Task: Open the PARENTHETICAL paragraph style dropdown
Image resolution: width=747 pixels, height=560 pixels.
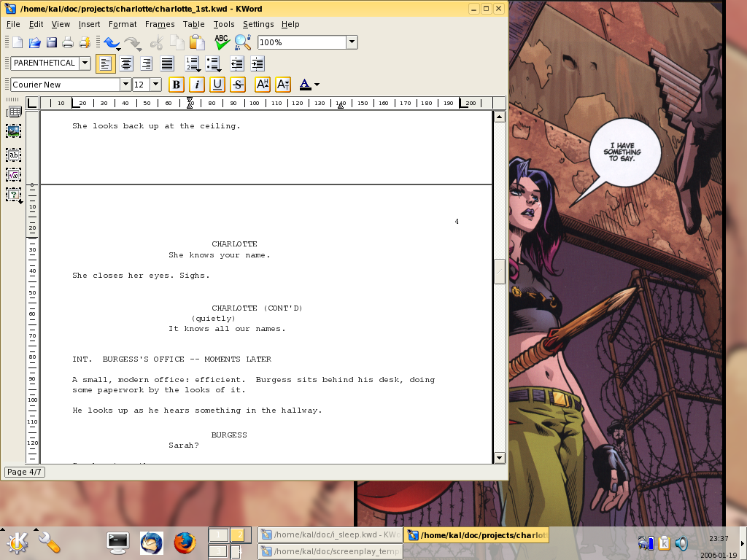Action: click(x=85, y=63)
